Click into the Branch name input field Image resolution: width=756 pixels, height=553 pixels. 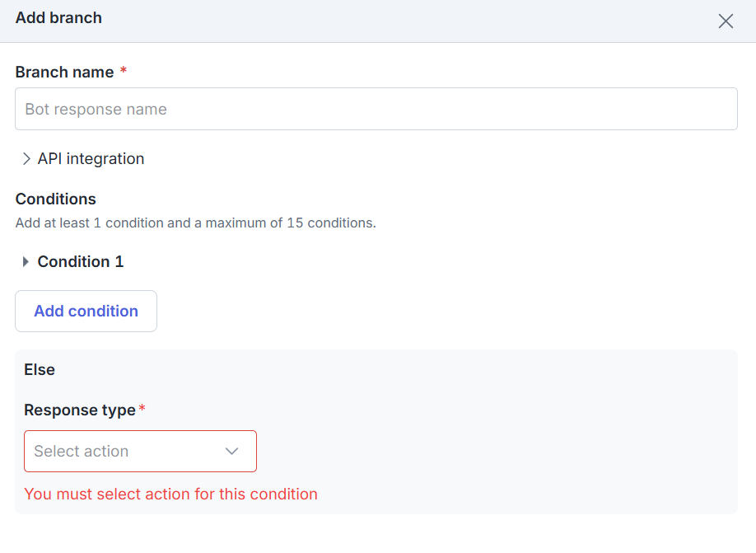point(376,109)
